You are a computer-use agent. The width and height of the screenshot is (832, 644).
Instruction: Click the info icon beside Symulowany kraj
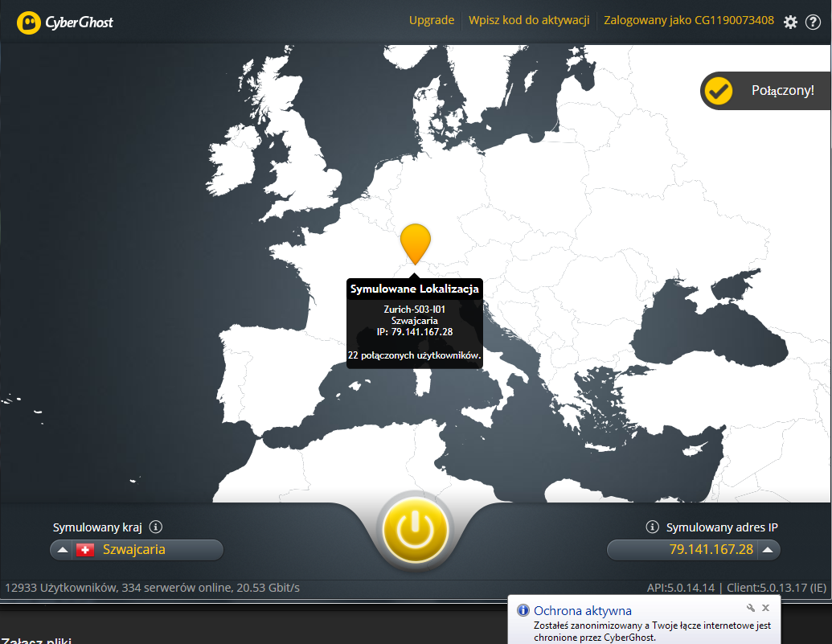point(155,527)
